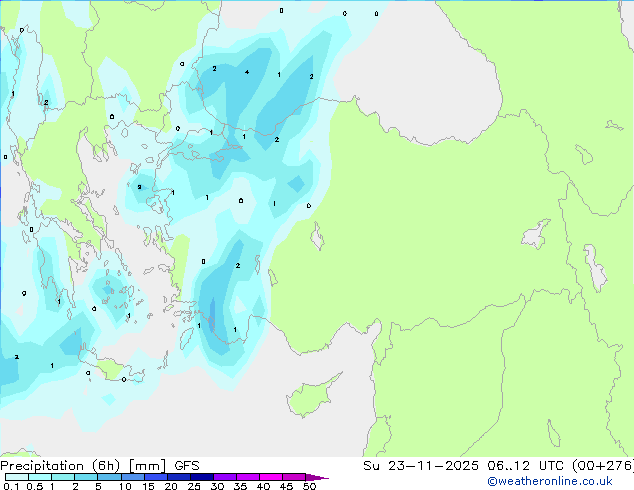Click the '35' legend scale label

240,486
